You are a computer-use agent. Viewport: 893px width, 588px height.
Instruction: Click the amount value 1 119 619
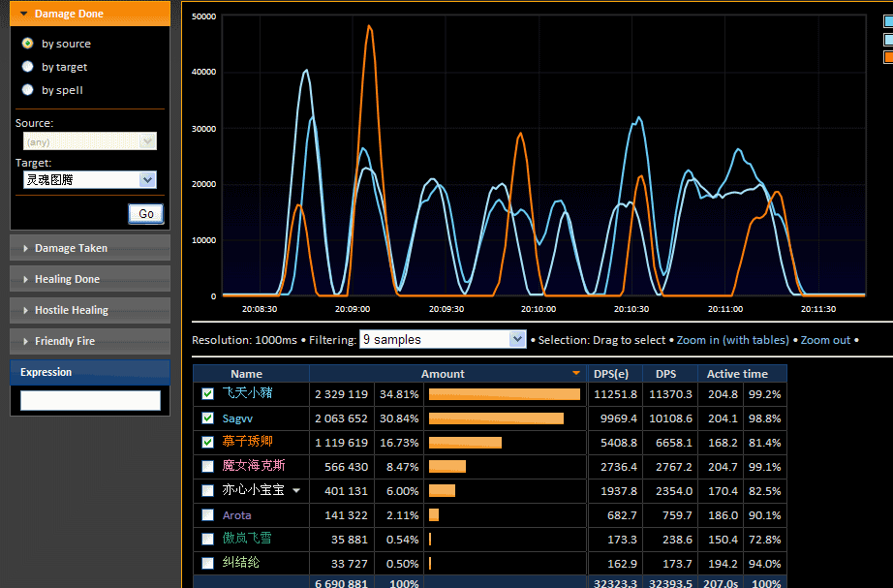pos(341,443)
